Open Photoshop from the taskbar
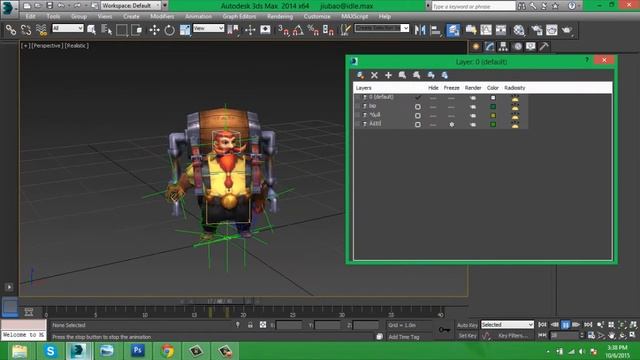 pyautogui.click(x=138, y=351)
